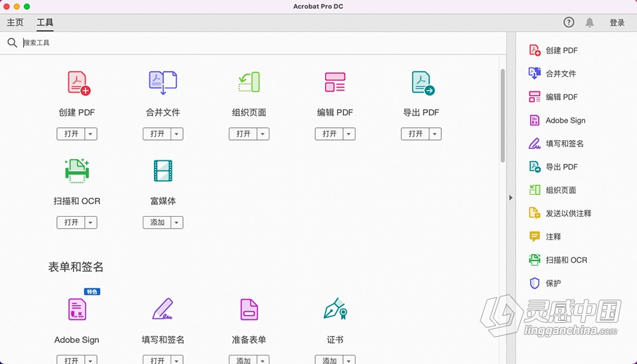
Task: Click the 组织页面 tool icon in main grid
Action: (249, 82)
